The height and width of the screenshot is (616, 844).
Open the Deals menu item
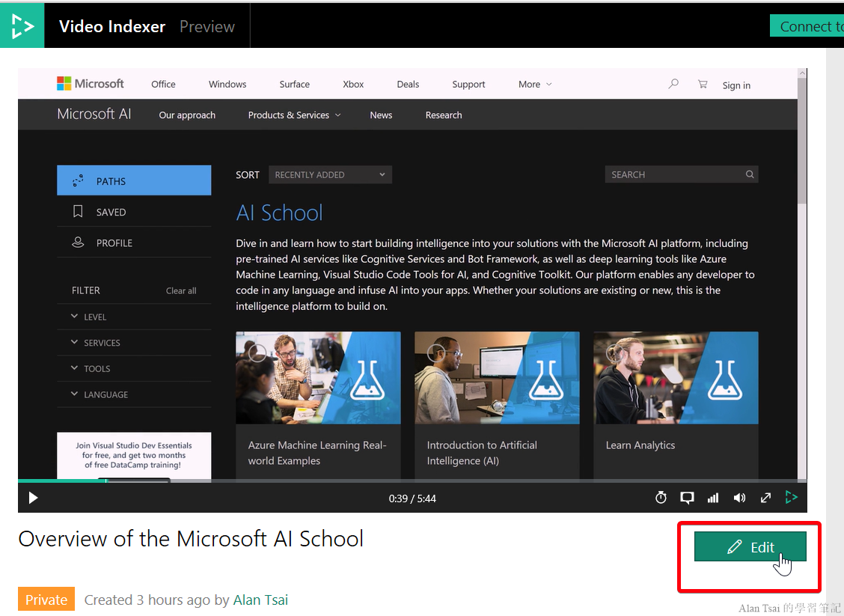click(x=408, y=84)
